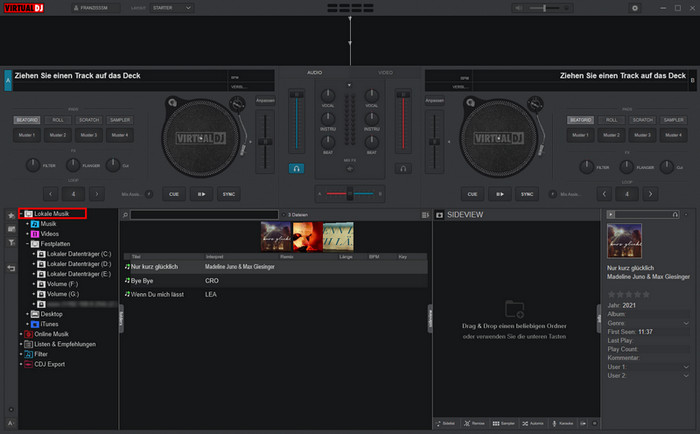Image resolution: width=700 pixels, height=434 pixels.
Task: Select deck A indicator
Action: [x=8, y=81]
